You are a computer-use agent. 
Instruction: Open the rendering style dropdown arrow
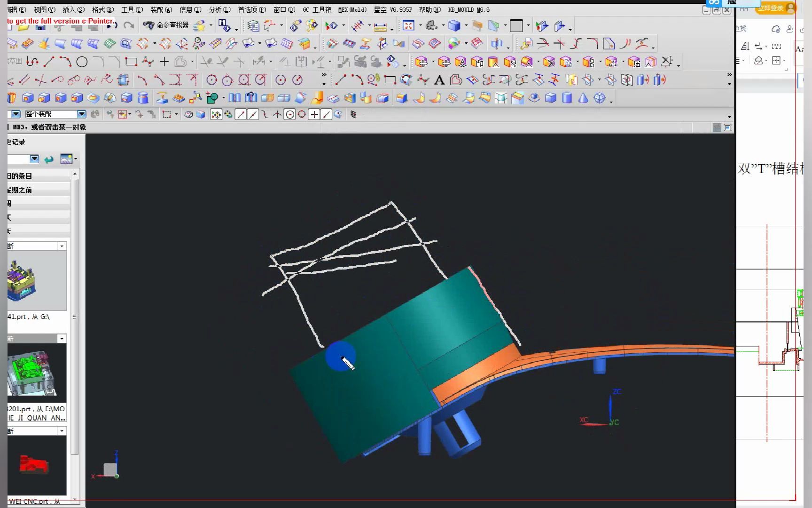(466, 26)
